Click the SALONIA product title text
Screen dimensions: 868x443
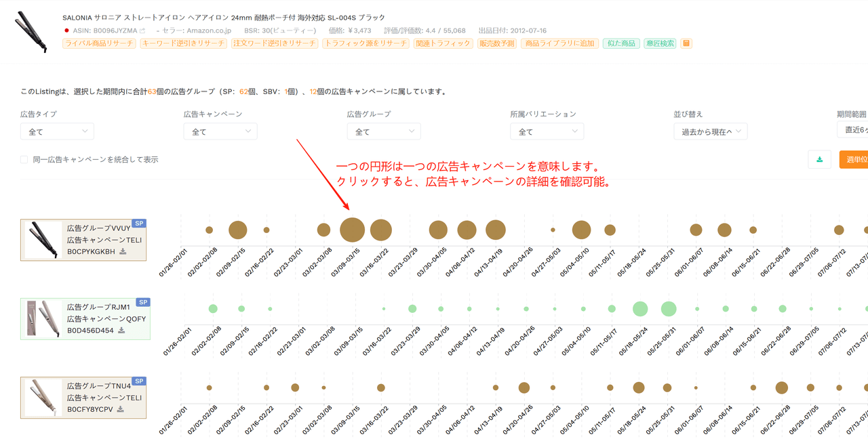tap(224, 17)
